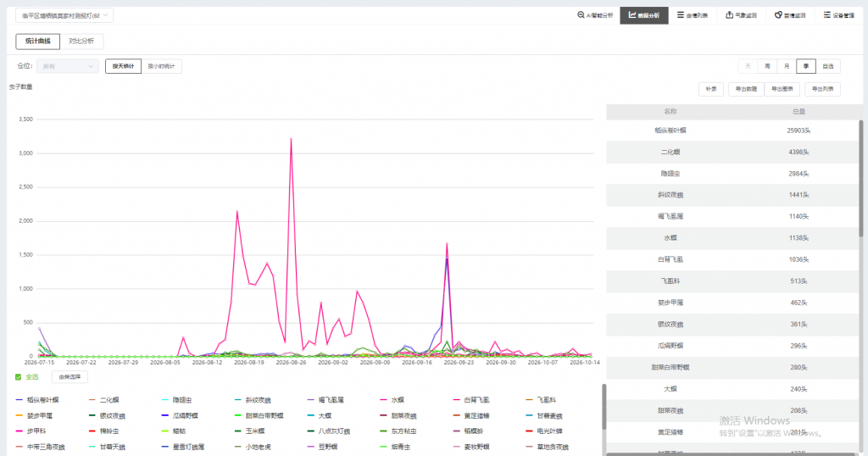Click the 电光叶蝉 red legend swatch
This screenshot has height=456, width=868.
[x=529, y=431]
